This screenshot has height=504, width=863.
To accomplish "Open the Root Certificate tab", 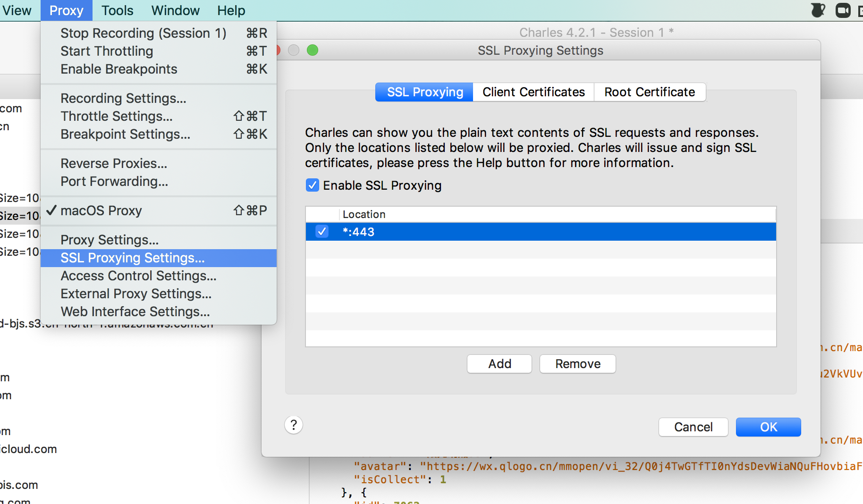I will (x=649, y=92).
